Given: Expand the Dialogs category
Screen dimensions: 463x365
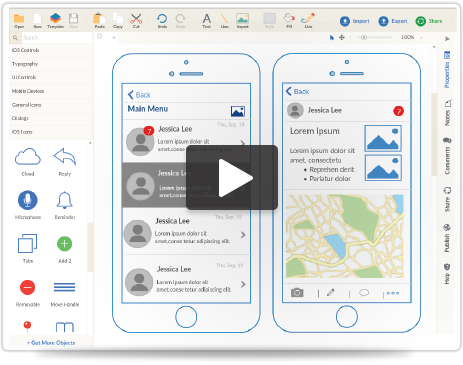Looking at the screenshot, I should coord(51,118).
